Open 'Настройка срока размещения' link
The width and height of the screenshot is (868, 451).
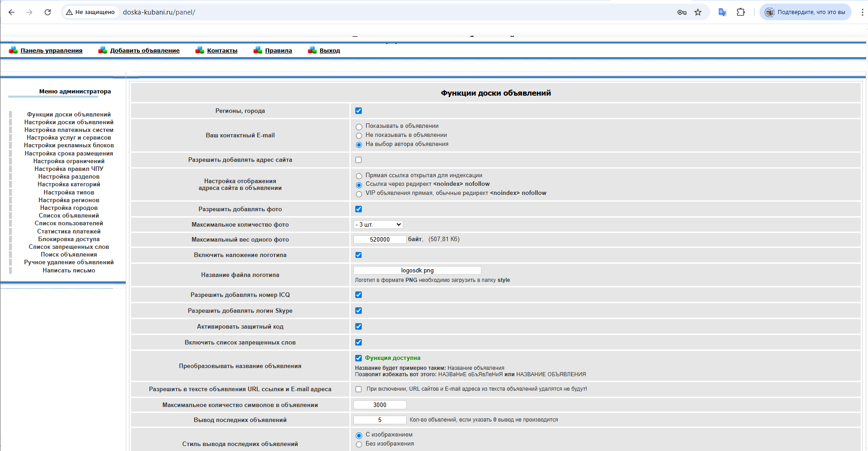coord(69,153)
